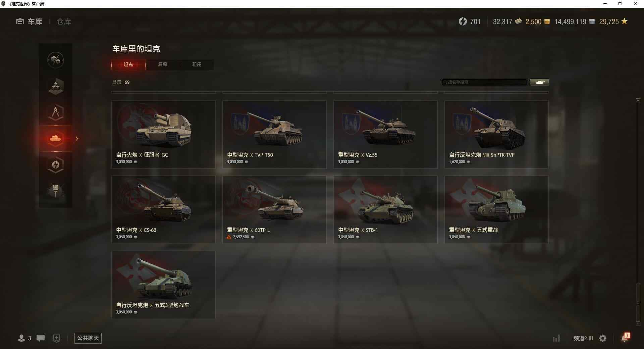The width and height of the screenshot is (644, 349).
Task: Click the vertical scrollbar handle
Action: (x=638, y=303)
